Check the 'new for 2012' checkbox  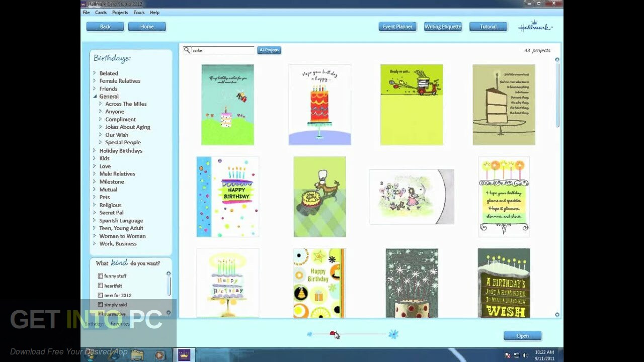100,295
